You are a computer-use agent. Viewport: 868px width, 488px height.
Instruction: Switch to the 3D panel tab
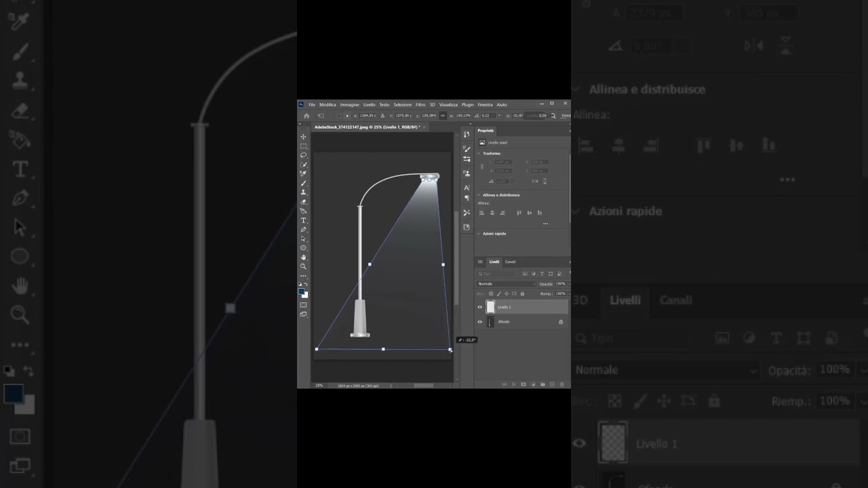click(x=480, y=262)
